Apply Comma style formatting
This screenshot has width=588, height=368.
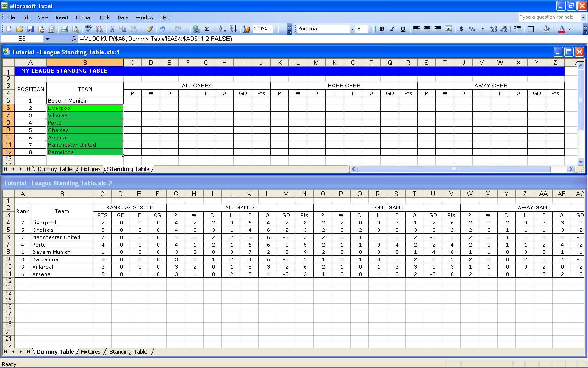click(x=482, y=29)
